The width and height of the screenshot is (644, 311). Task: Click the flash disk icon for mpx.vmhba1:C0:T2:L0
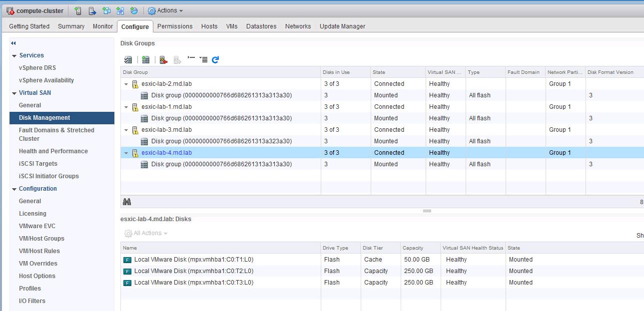(x=127, y=271)
